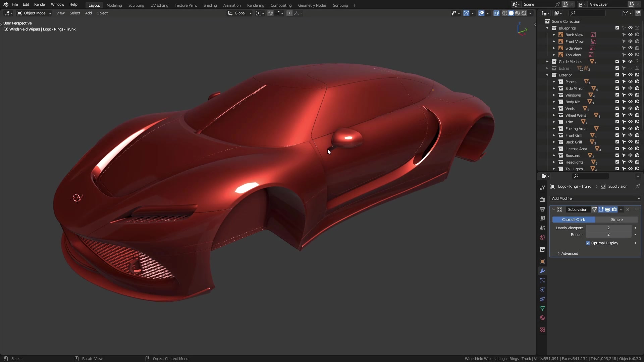Open the viewport Add menu
This screenshot has height=362, width=644.
(88, 13)
